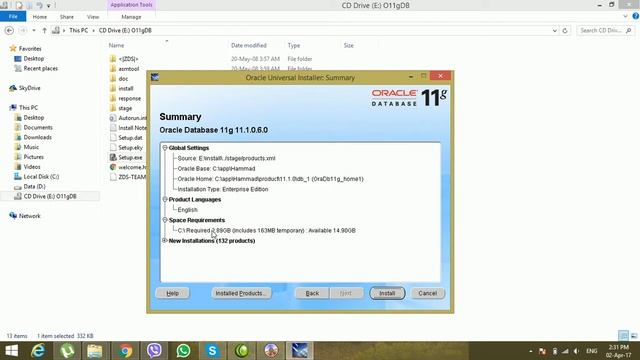This screenshot has width=640, height=360.
Task: Select Favorites in the navigation pane
Action: 30,49
